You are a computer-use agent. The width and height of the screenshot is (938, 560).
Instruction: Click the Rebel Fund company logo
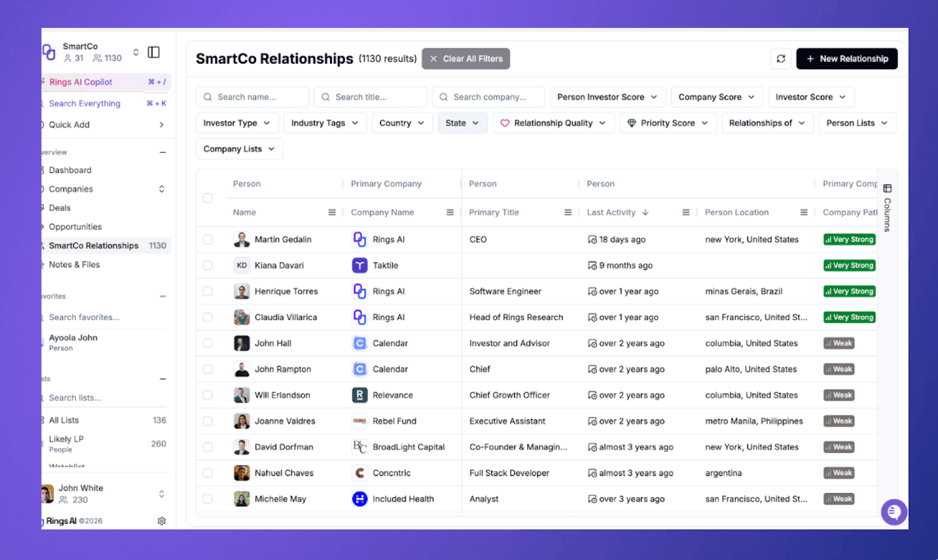(359, 421)
